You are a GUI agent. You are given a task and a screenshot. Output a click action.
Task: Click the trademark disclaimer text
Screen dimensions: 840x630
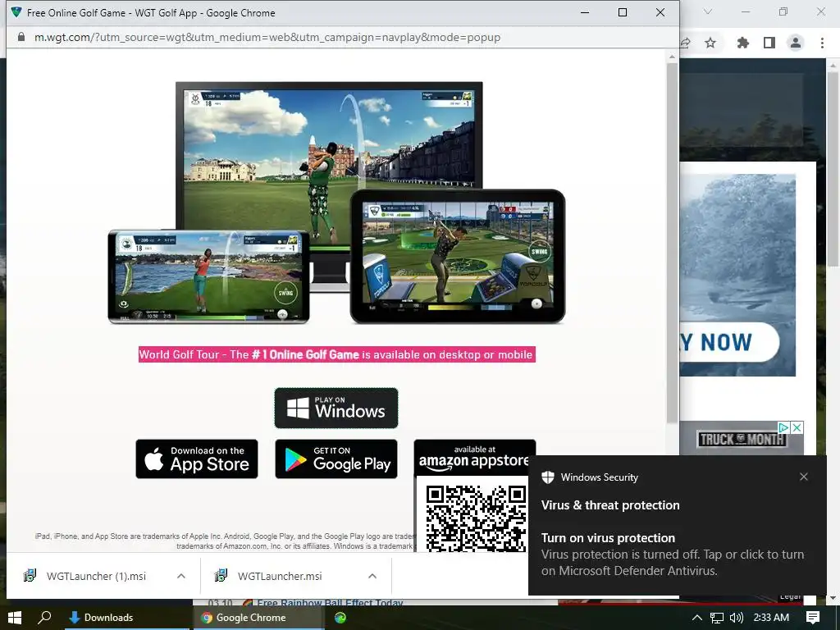225,541
